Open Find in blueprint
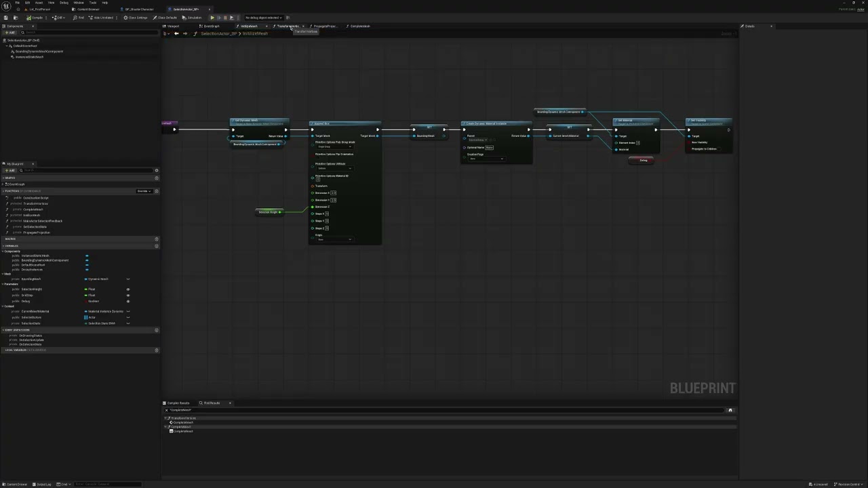The image size is (868, 488). 79,18
